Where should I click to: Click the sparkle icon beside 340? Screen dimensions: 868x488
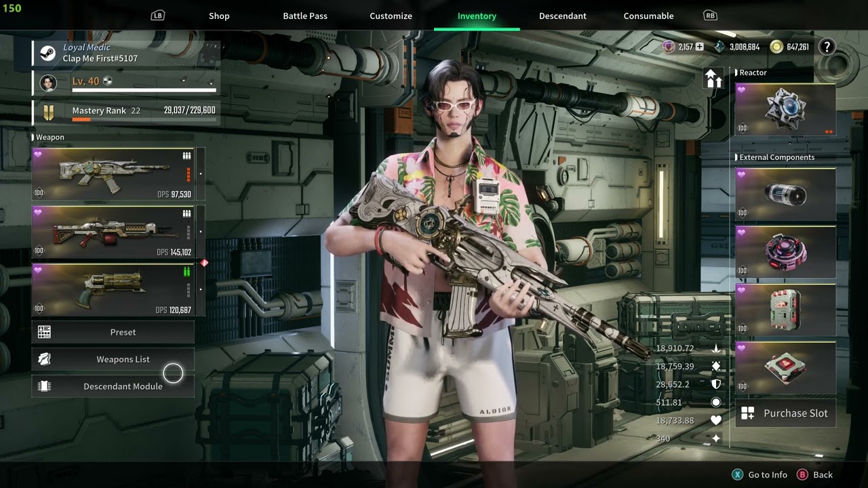715,439
